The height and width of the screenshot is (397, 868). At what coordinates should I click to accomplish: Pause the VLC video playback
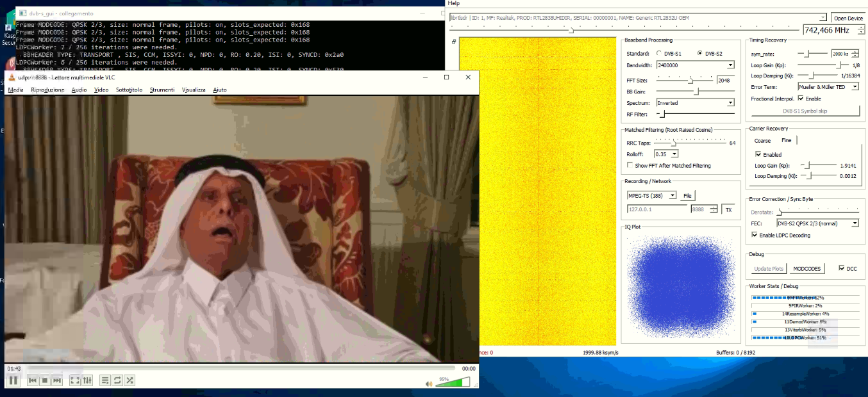tap(13, 380)
